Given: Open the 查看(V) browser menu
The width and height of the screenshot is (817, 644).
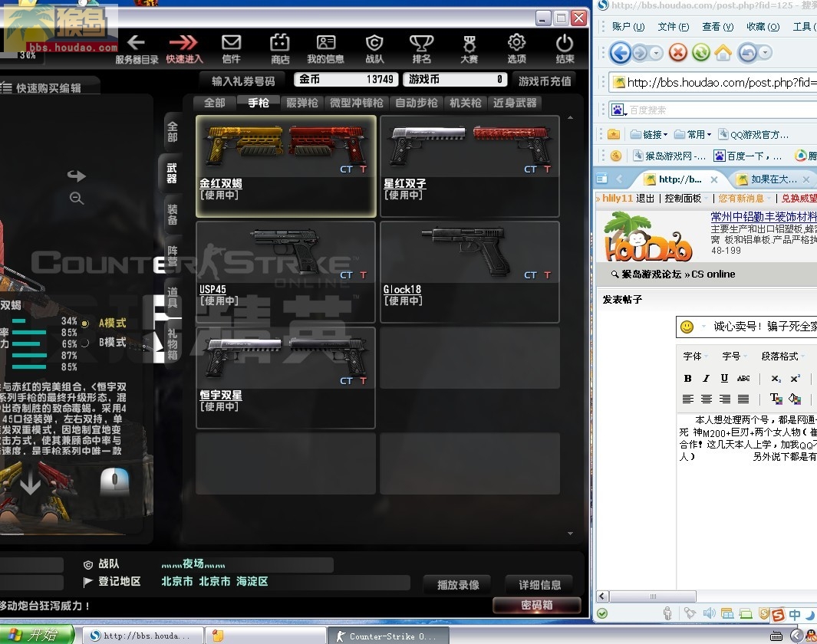Looking at the screenshot, I should pos(717,27).
